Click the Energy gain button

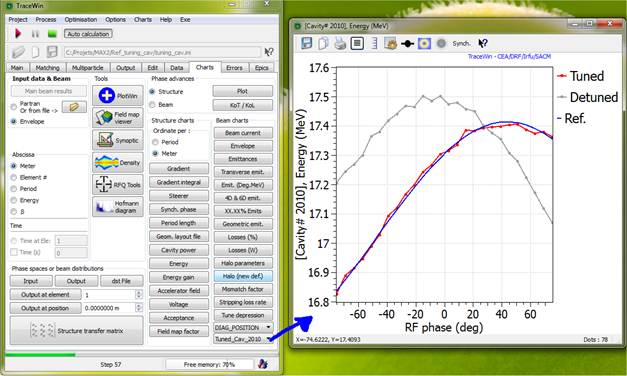click(x=179, y=277)
